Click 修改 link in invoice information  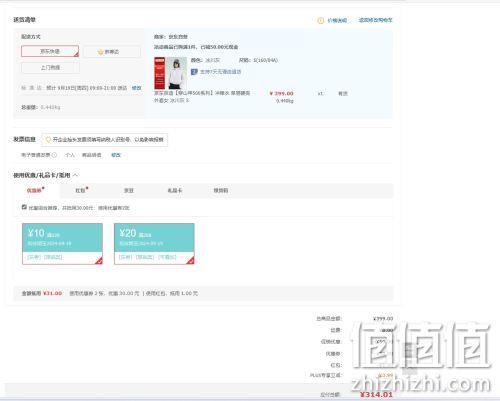pyautogui.click(x=116, y=155)
